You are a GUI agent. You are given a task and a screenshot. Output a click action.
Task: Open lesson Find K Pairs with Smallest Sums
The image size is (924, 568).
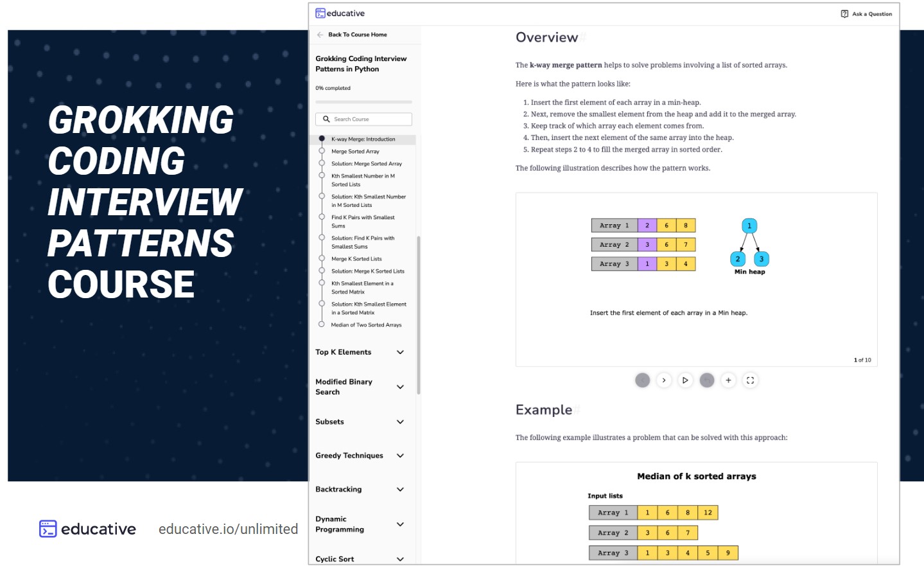pyautogui.click(x=363, y=222)
